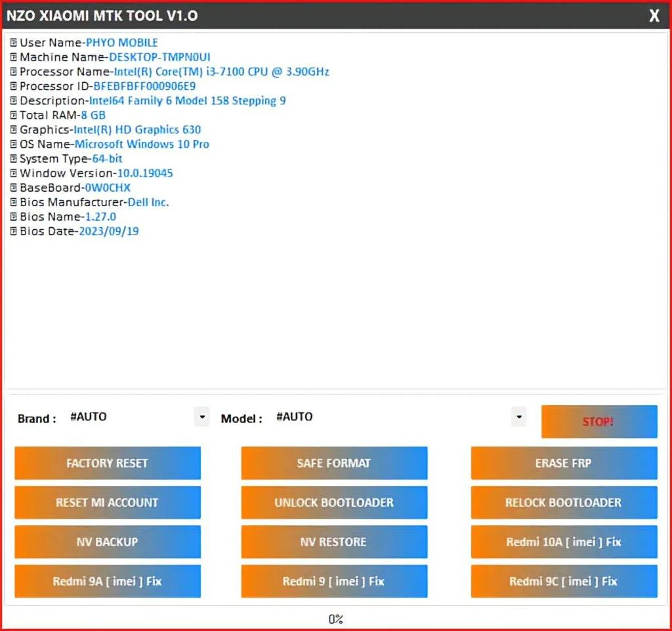
Task: Run the SAFE FORMAT operation
Action: pos(334,463)
